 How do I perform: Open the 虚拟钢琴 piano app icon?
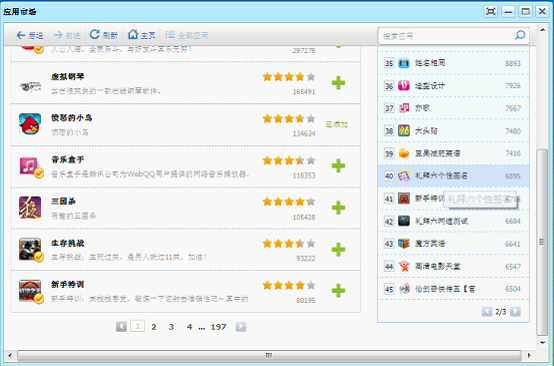point(30,86)
